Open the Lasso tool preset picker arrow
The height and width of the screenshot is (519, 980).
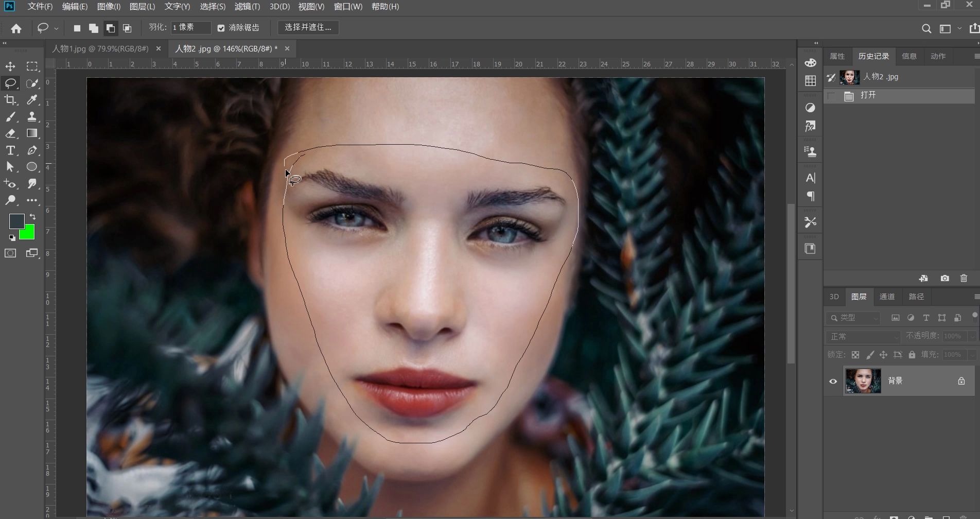click(x=56, y=28)
